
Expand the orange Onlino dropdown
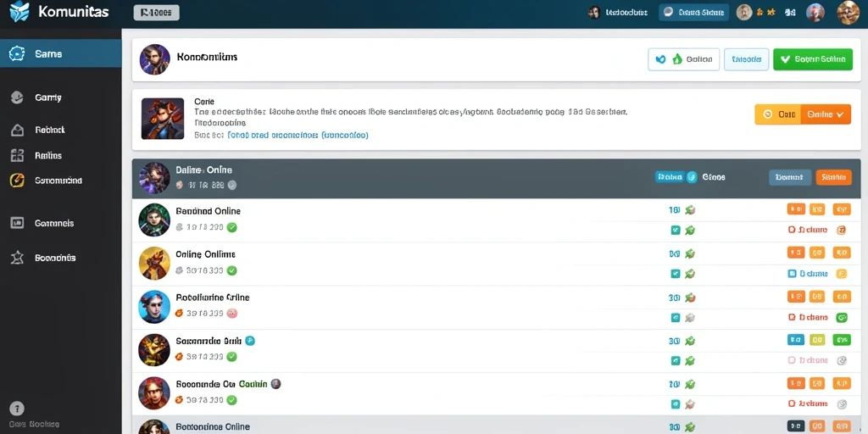point(826,114)
